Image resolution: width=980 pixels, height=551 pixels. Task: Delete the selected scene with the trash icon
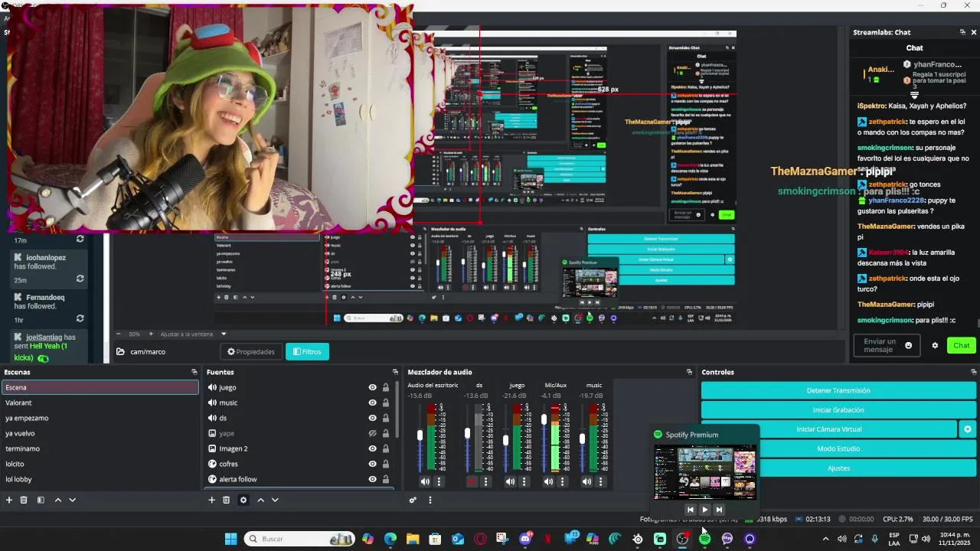[x=24, y=500]
